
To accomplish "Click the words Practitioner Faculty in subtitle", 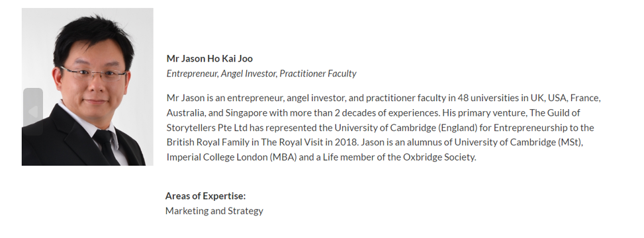I will (318, 74).
